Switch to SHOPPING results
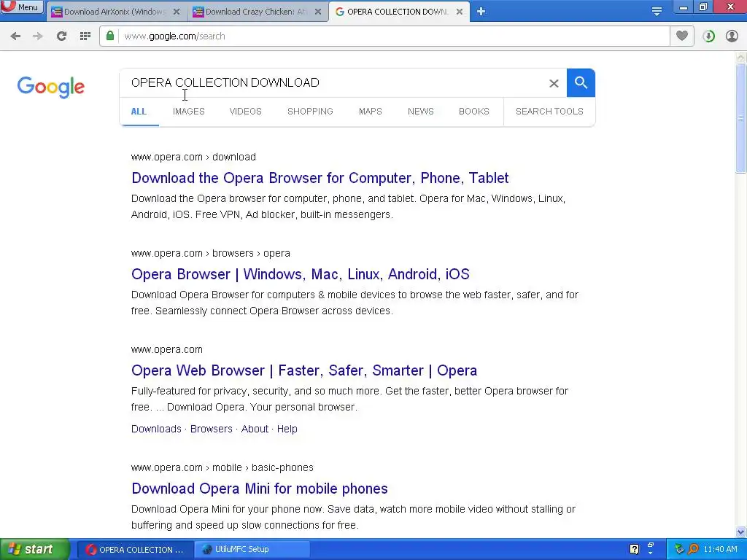The height and width of the screenshot is (560, 747). (x=310, y=112)
